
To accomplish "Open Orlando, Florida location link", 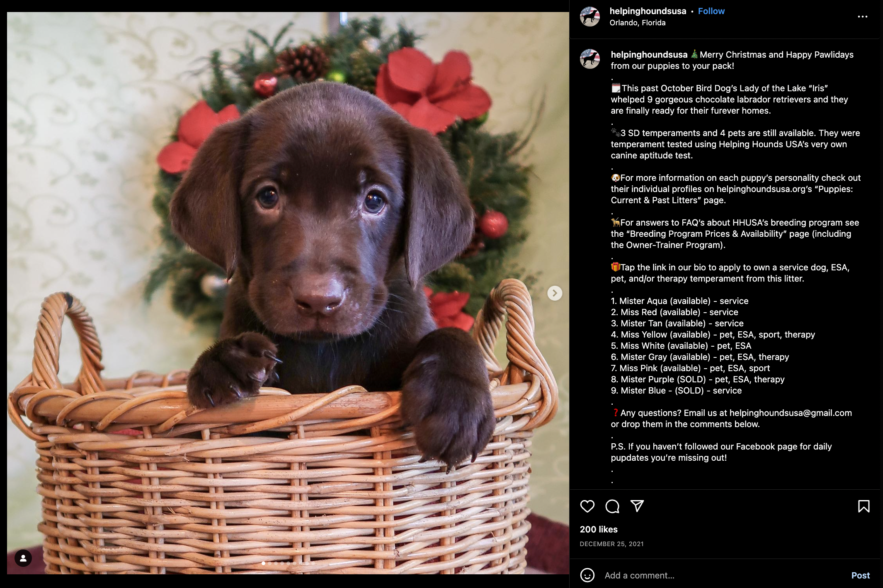I will coord(638,23).
